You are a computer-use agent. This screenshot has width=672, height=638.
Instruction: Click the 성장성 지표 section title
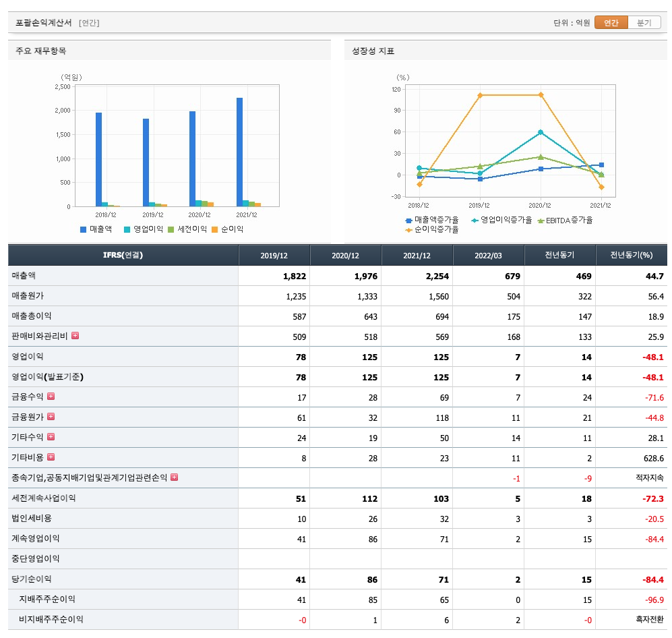pos(373,51)
